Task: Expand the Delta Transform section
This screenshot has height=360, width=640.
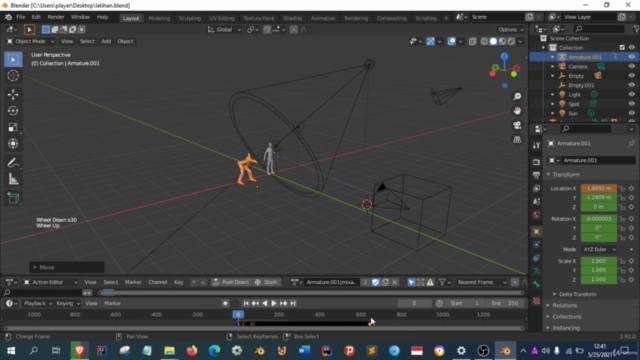Action: 578,294
